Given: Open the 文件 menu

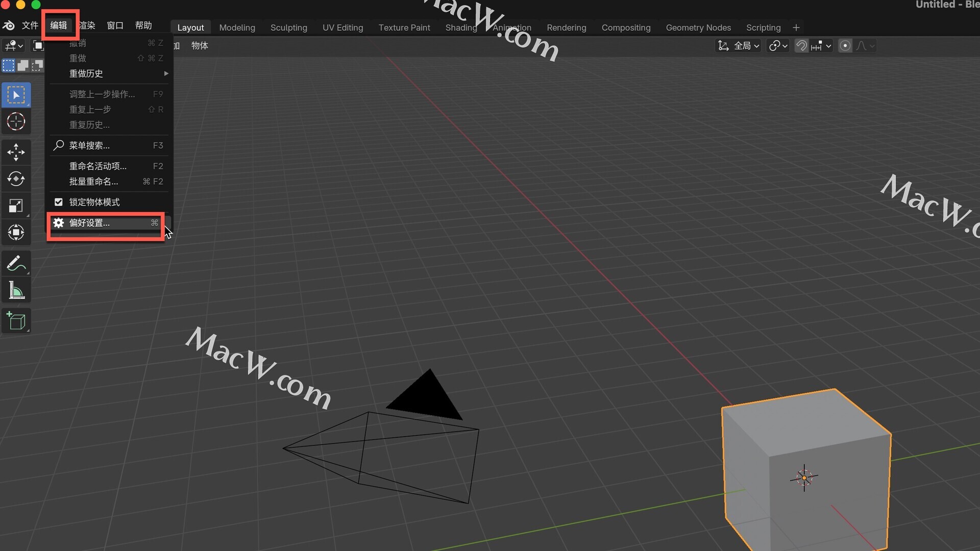Looking at the screenshot, I should point(30,26).
